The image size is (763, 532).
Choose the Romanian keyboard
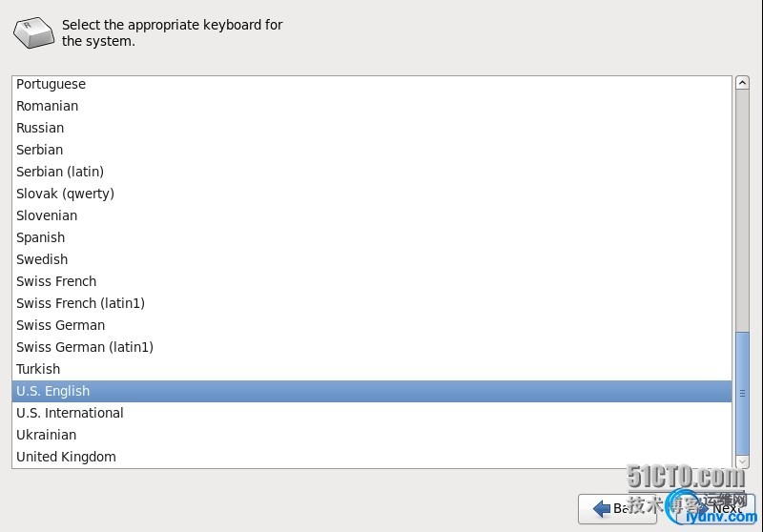(47, 106)
